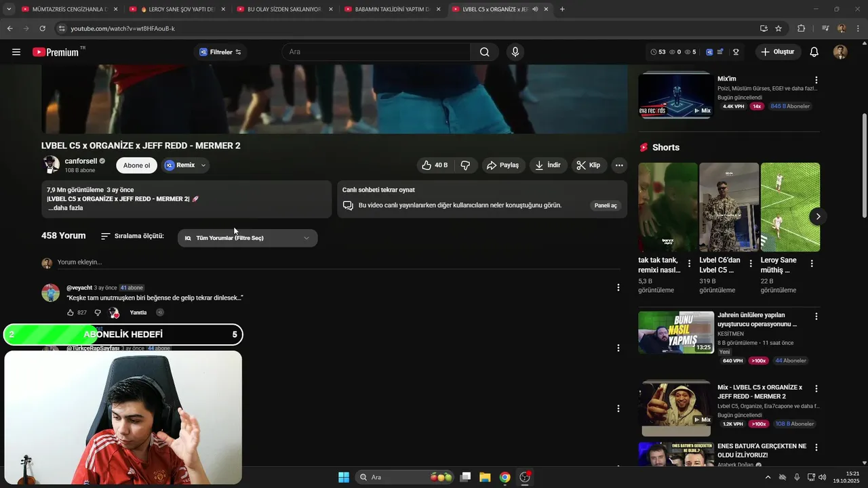
Task: Bookmark this page with the star icon
Action: tap(778, 28)
